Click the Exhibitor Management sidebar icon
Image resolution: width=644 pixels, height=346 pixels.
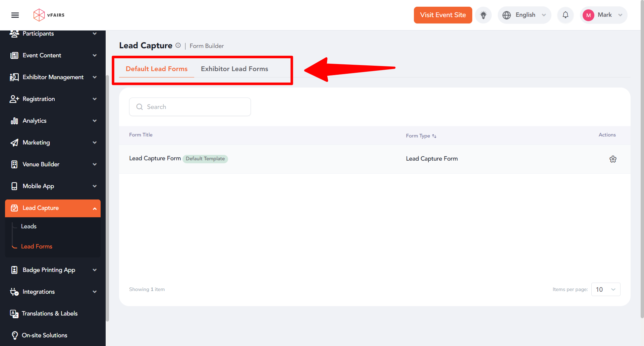click(14, 77)
